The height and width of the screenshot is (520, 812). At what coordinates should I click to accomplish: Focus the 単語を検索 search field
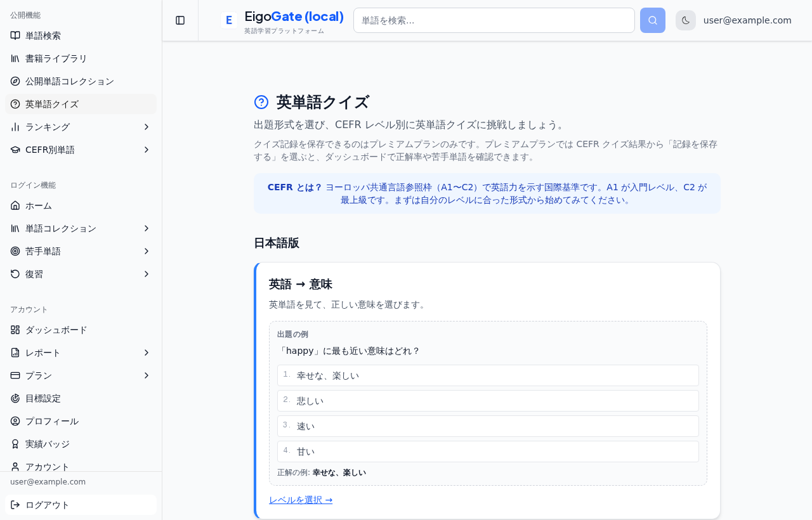(x=494, y=20)
